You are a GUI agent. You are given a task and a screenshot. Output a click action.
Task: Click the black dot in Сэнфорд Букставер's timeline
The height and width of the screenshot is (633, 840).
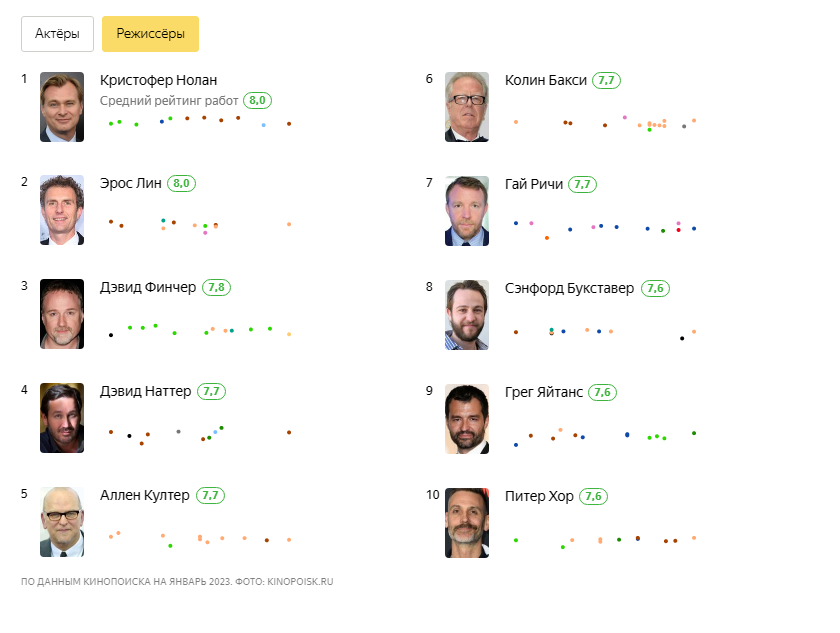coord(682,338)
